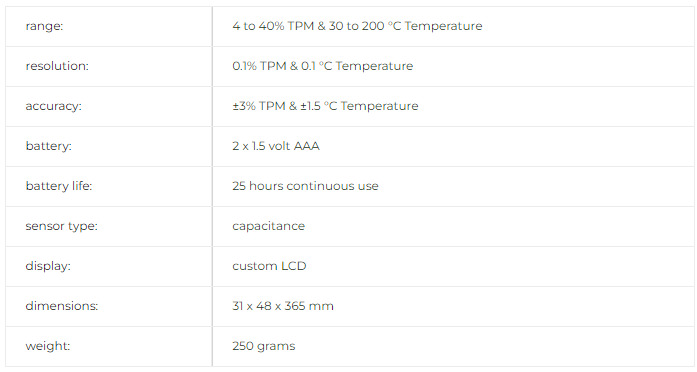Click the ±1.5 °C Temperature text
This screenshot has width=697, height=372.
click(x=359, y=106)
